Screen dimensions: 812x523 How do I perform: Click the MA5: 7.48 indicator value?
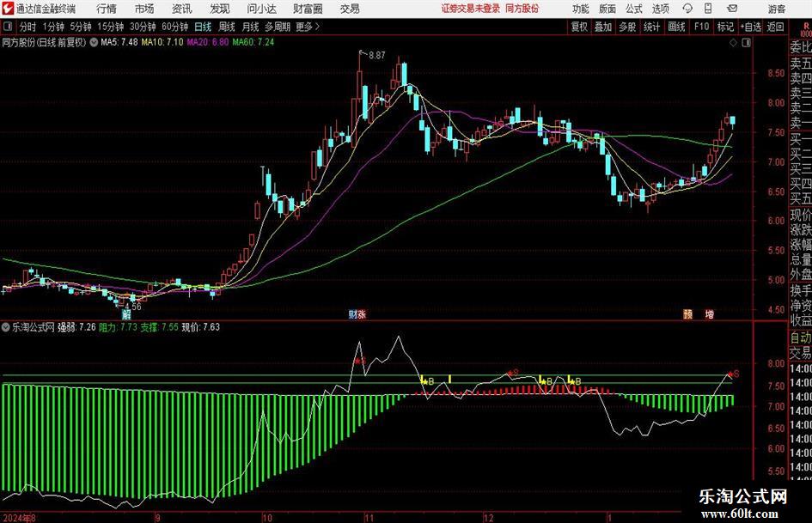(119, 42)
